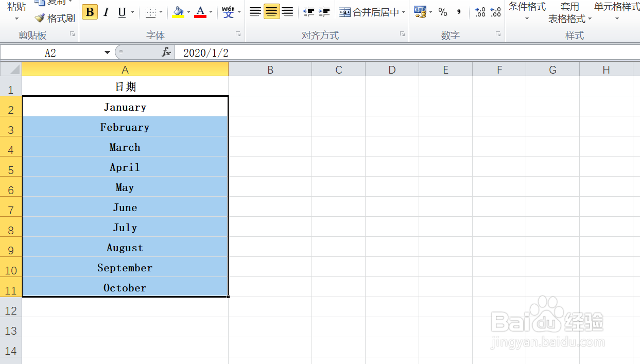Select the February cell

click(125, 127)
